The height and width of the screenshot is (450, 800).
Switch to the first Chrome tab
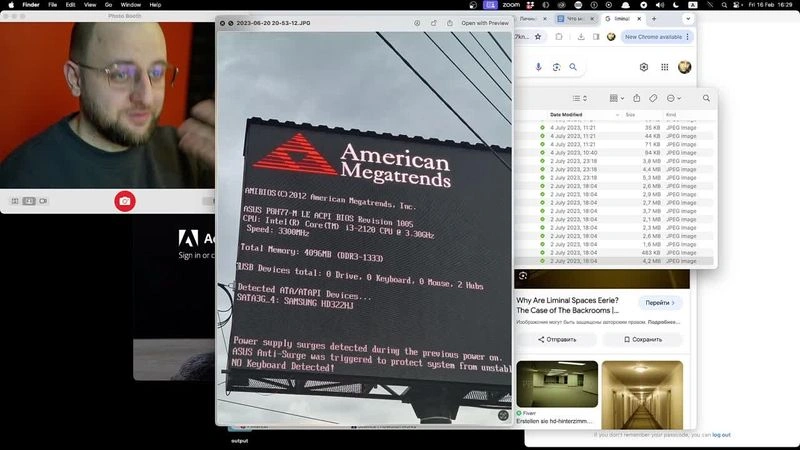coord(532,19)
